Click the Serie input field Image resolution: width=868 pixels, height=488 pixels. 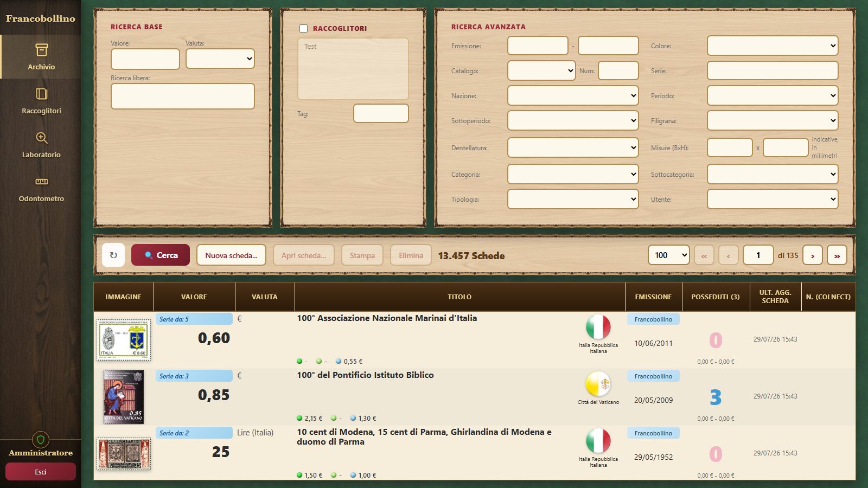773,70
